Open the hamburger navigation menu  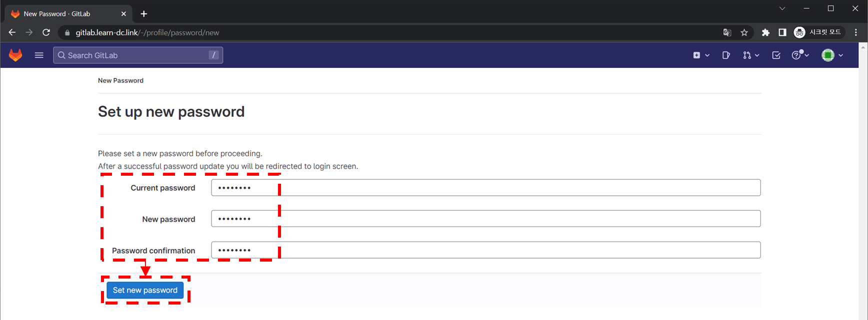39,55
